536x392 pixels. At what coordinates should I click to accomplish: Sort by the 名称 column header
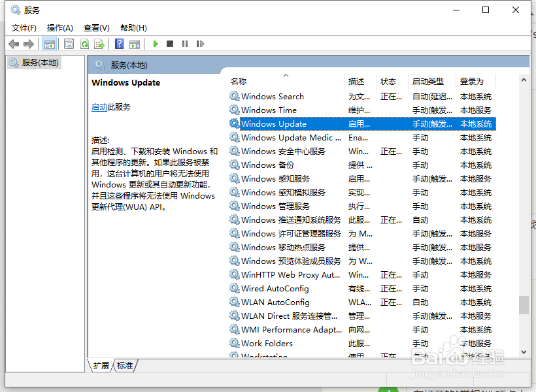286,81
